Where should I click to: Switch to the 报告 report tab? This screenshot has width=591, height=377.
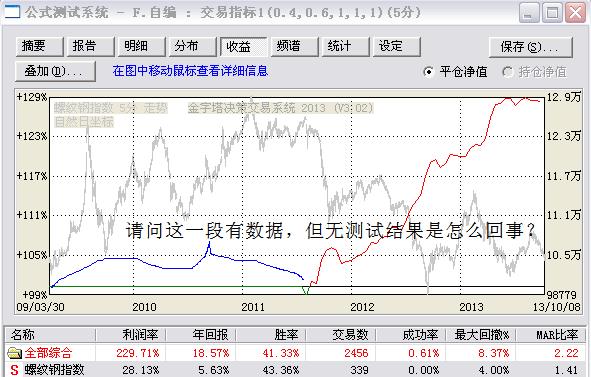coord(90,46)
